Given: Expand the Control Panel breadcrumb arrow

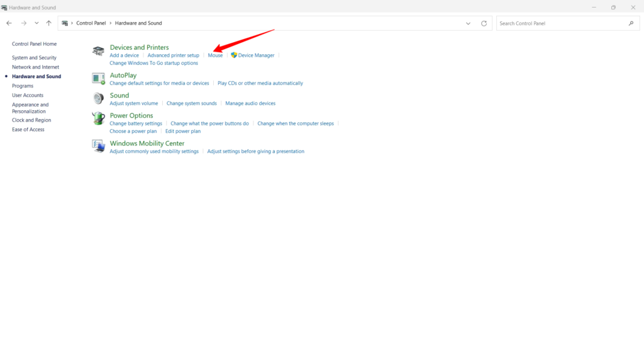Looking at the screenshot, I should pyautogui.click(x=72, y=23).
